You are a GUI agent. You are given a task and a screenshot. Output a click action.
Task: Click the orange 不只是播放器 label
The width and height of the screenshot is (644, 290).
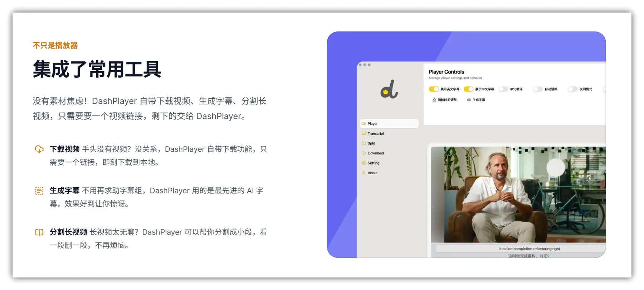coord(55,45)
